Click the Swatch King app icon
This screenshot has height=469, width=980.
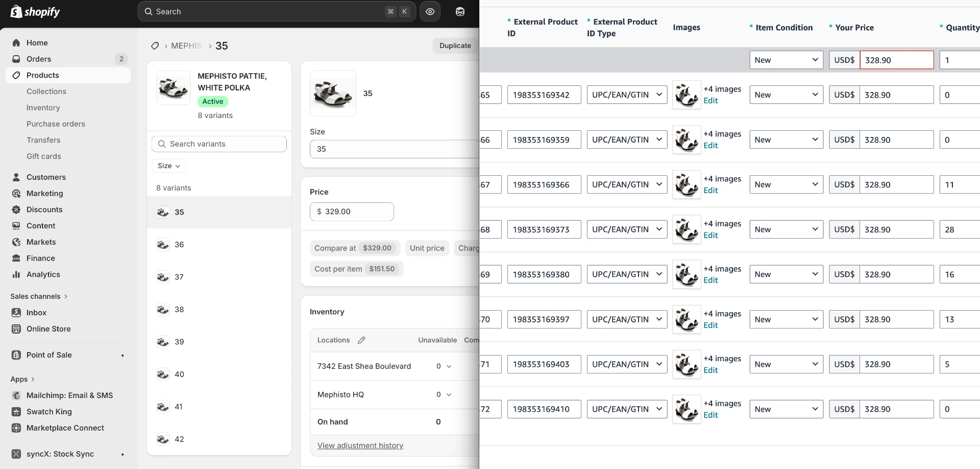pos(16,412)
